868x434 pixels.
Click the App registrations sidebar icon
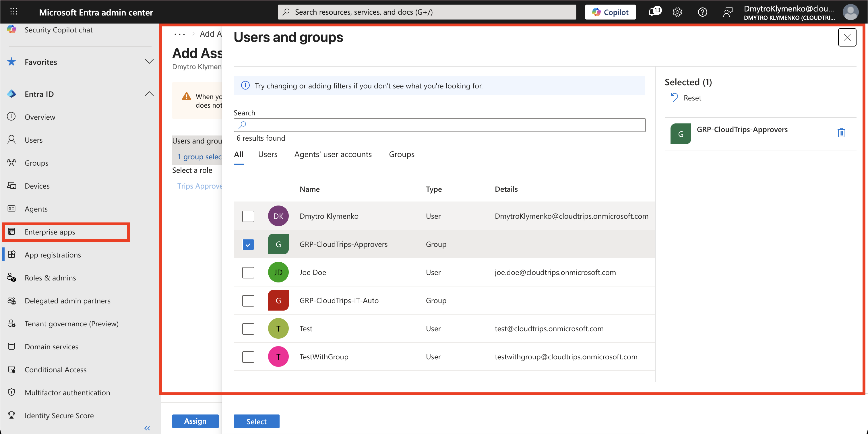tap(11, 254)
